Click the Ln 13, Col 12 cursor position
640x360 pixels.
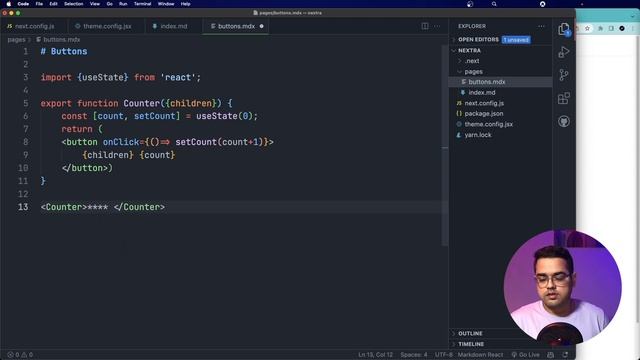click(376, 355)
